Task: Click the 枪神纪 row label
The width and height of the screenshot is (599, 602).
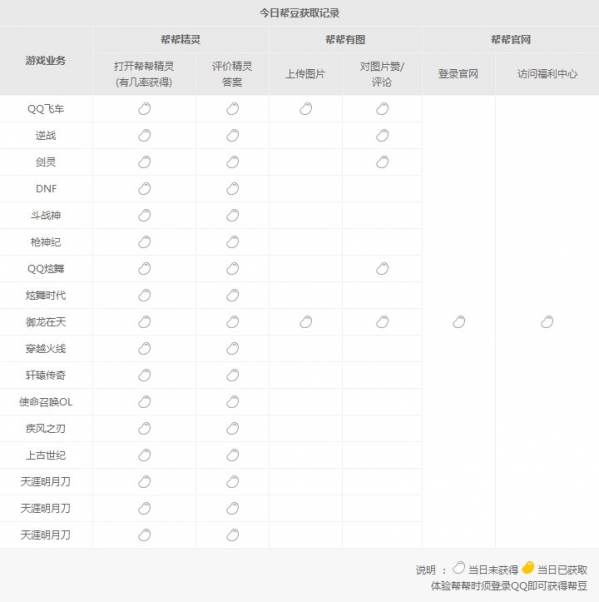Action: click(46, 242)
